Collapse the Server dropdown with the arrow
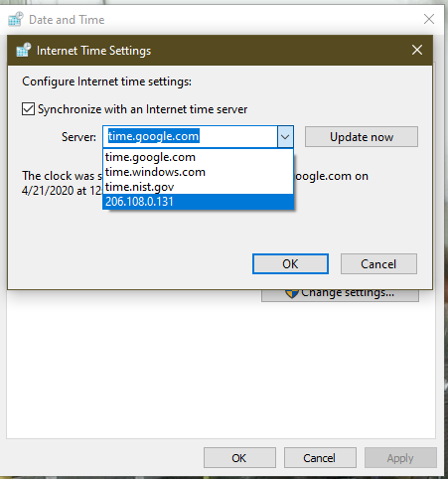This screenshot has height=479, width=448. [x=285, y=136]
